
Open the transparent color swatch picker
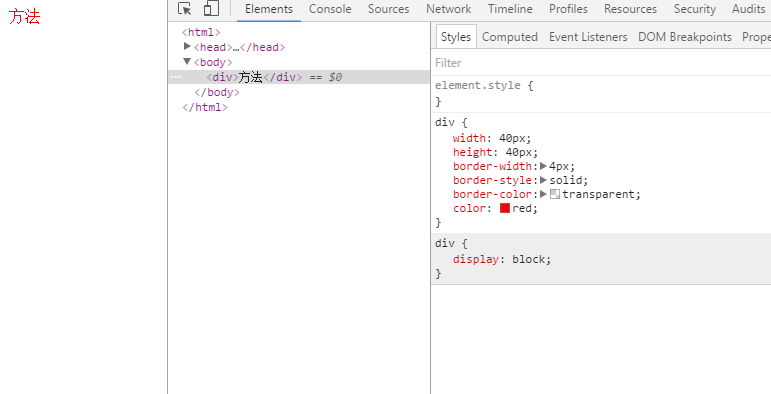point(555,194)
